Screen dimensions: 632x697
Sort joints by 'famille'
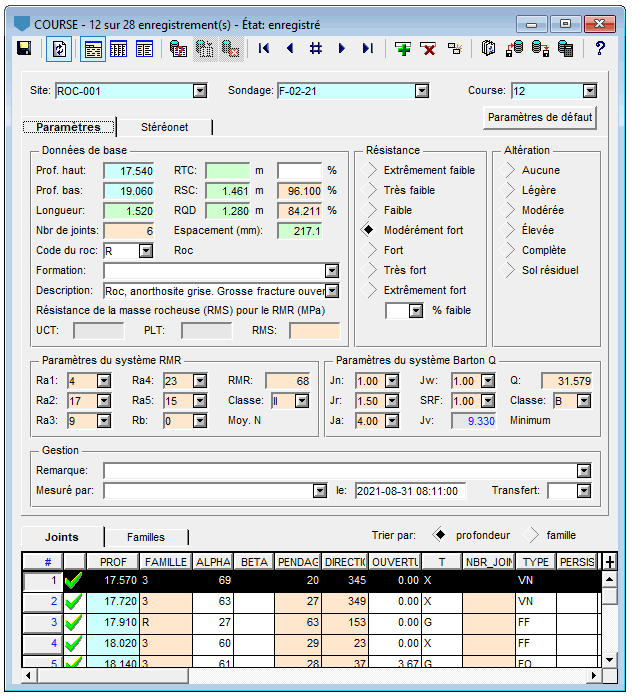(532, 535)
